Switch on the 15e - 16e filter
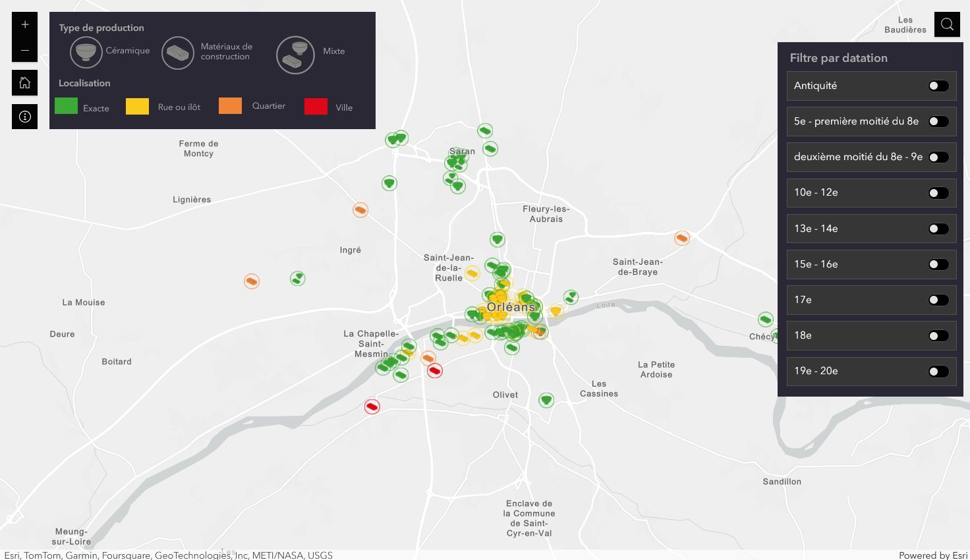Viewport: 970px width, 560px height. [938, 264]
